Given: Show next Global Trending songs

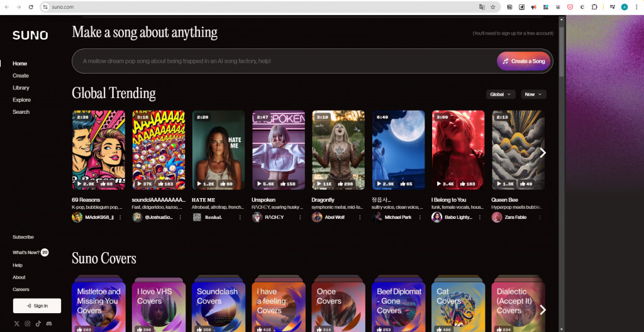Looking at the screenshot, I should [543, 152].
